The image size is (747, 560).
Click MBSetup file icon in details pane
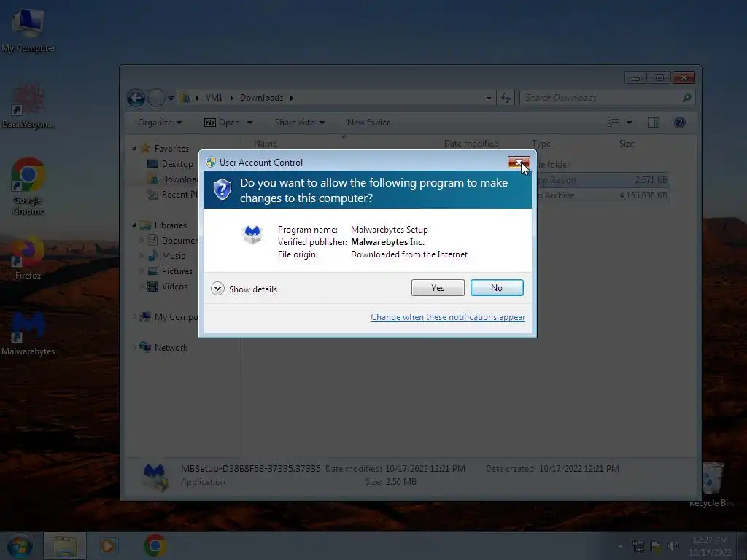(155, 476)
